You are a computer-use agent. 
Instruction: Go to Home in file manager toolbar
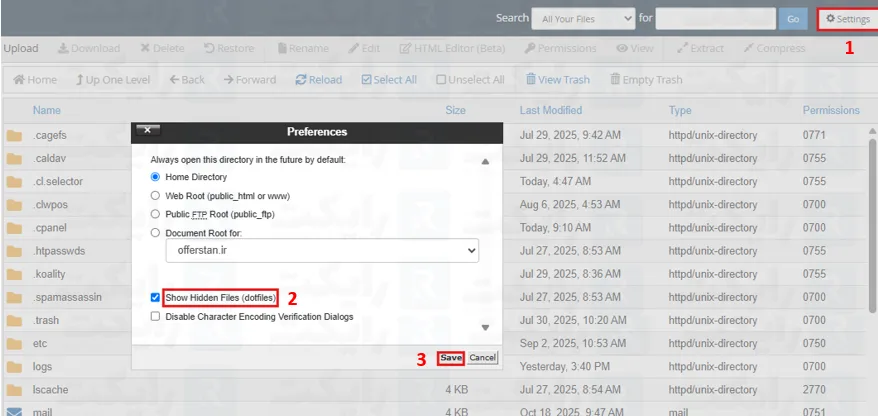(x=34, y=80)
